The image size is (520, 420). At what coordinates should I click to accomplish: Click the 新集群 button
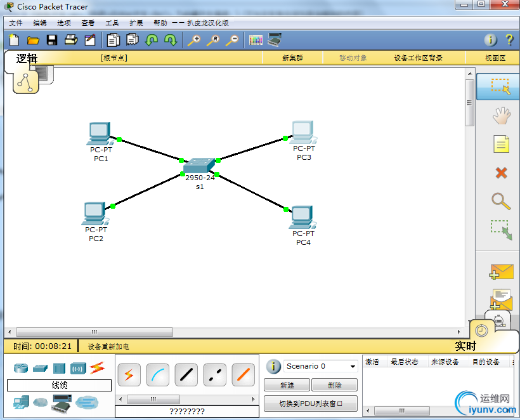pyautogui.click(x=292, y=58)
